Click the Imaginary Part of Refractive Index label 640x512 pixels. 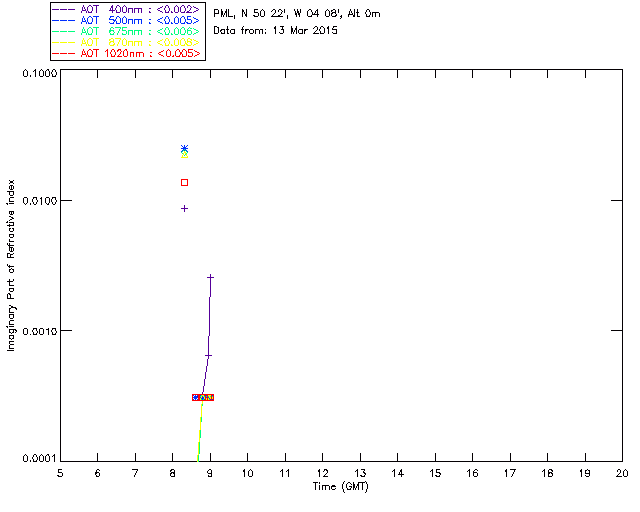coord(11,265)
